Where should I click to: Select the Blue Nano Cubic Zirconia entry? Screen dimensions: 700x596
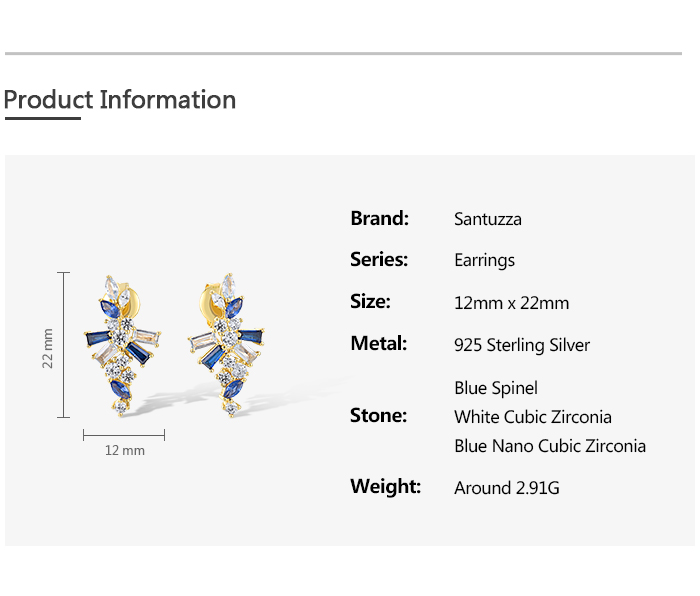(x=550, y=446)
